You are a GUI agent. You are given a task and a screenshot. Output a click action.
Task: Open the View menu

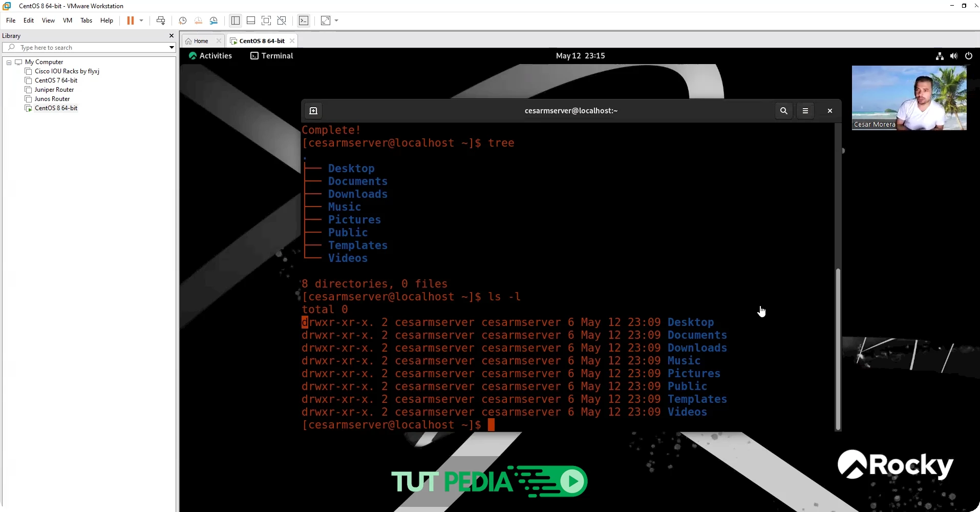pyautogui.click(x=48, y=21)
